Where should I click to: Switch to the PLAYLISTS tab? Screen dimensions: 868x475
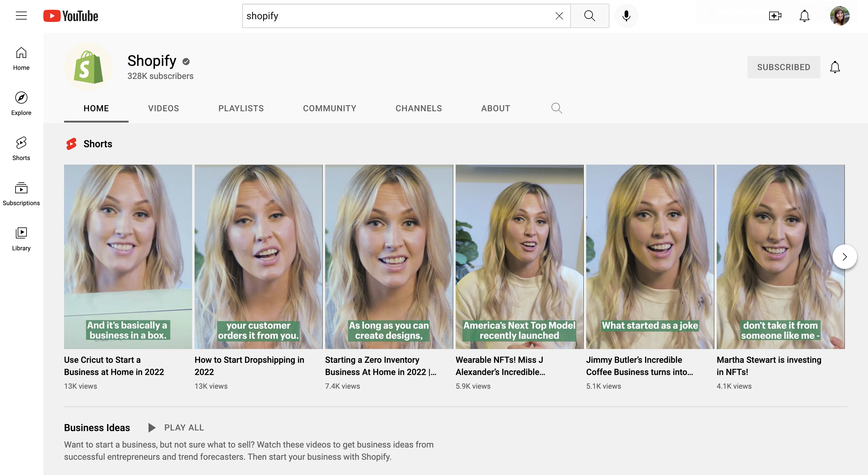241,109
